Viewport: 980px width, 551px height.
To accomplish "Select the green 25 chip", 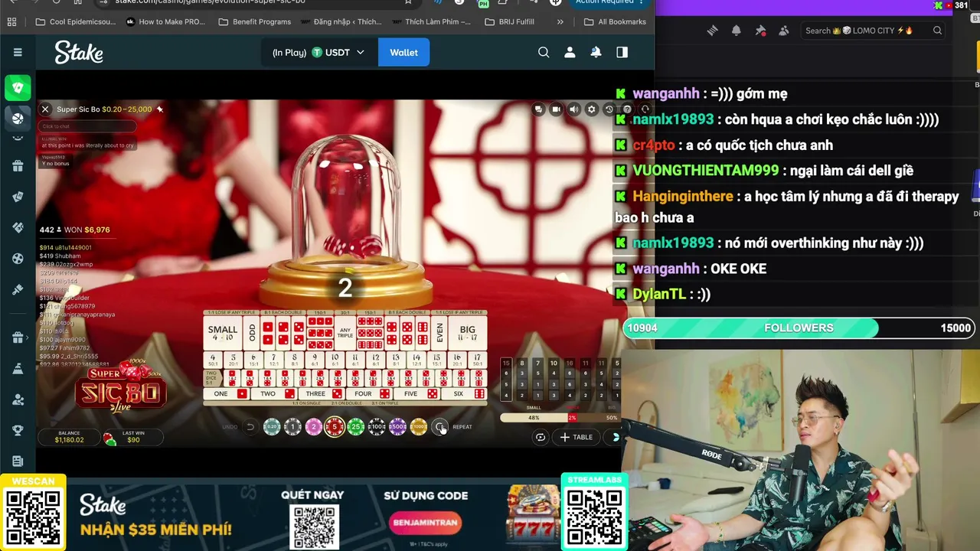I will coord(355,427).
